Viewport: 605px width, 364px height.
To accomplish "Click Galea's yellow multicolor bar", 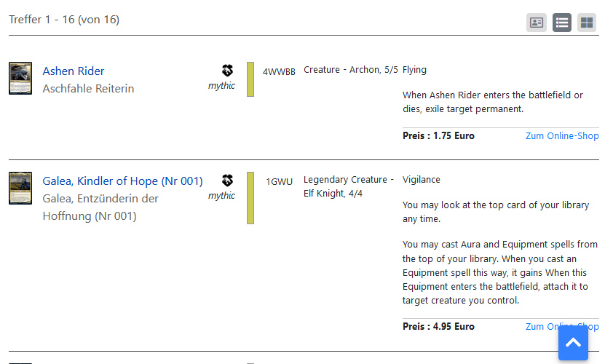I will (x=250, y=198).
